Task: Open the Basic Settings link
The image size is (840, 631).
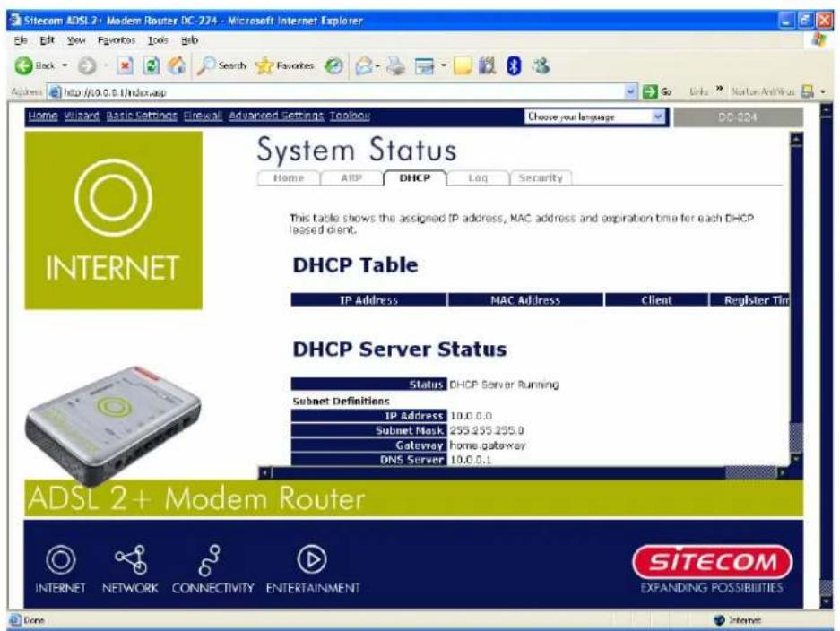Action: (x=142, y=116)
